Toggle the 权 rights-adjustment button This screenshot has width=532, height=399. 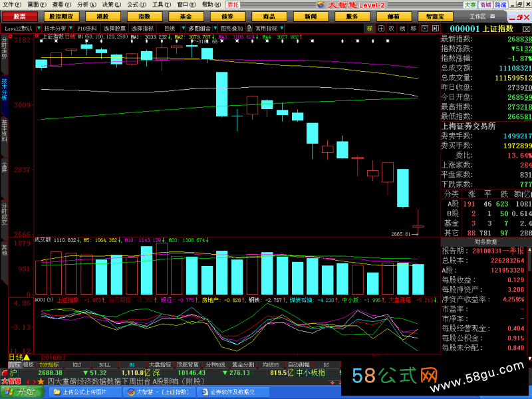coord(392,29)
